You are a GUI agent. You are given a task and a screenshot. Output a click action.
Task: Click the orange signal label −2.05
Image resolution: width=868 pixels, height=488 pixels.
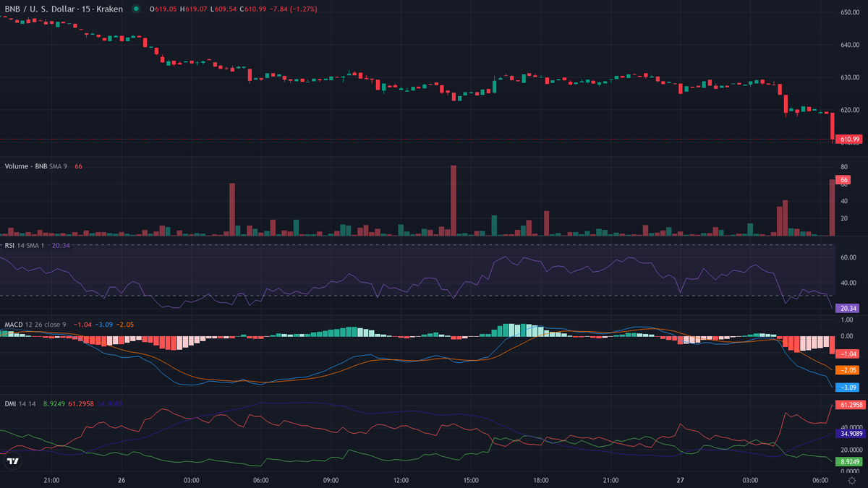(848, 369)
